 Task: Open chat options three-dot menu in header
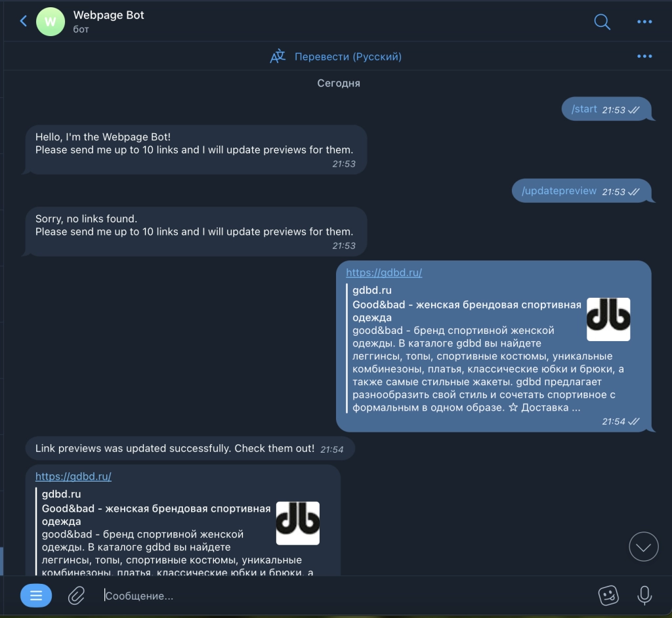click(x=644, y=22)
